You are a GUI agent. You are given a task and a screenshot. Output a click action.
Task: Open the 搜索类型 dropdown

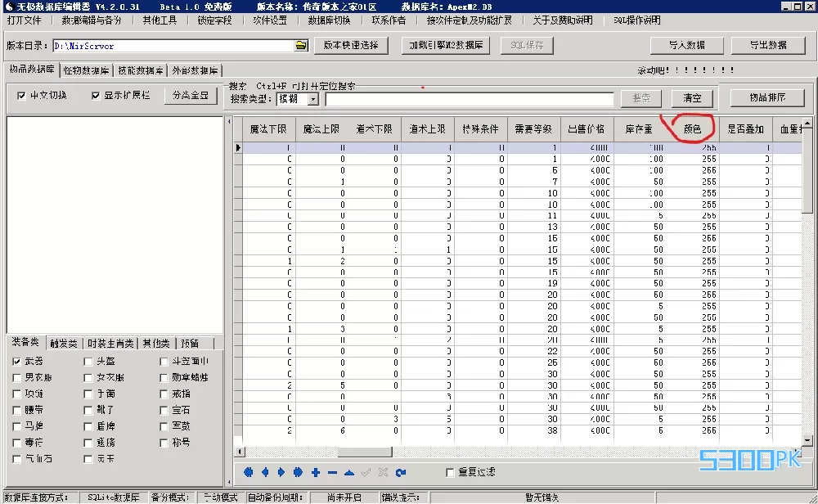[x=313, y=99]
